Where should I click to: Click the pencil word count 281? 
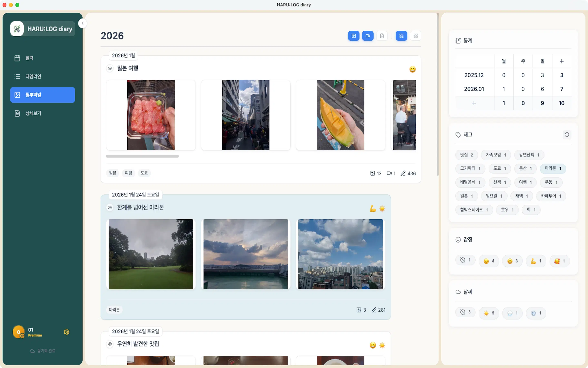click(x=379, y=310)
